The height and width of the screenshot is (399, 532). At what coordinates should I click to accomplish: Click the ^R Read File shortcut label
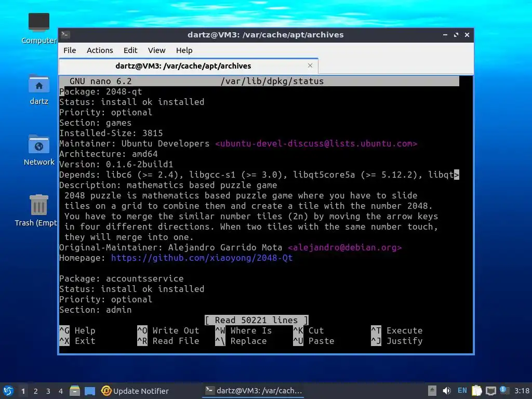168,341
